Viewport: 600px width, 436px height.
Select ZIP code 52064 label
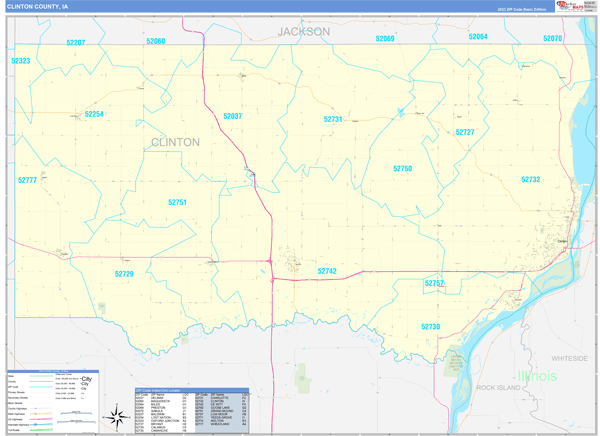point(478,36)
